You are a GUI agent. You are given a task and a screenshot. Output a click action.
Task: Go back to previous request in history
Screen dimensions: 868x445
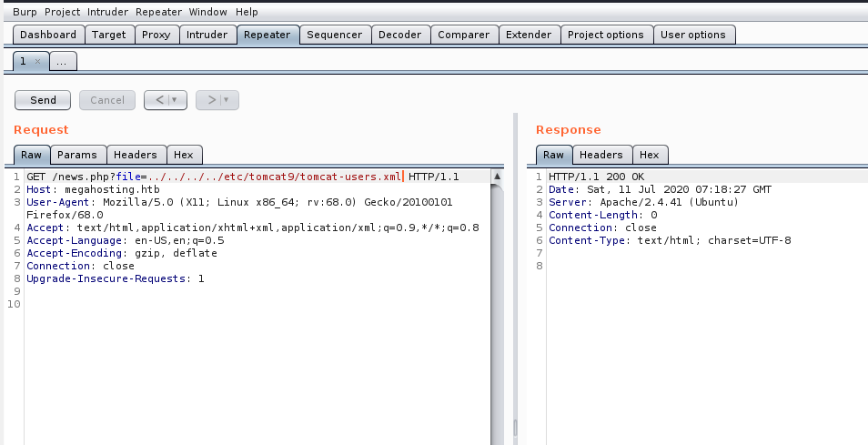(159, 100)
